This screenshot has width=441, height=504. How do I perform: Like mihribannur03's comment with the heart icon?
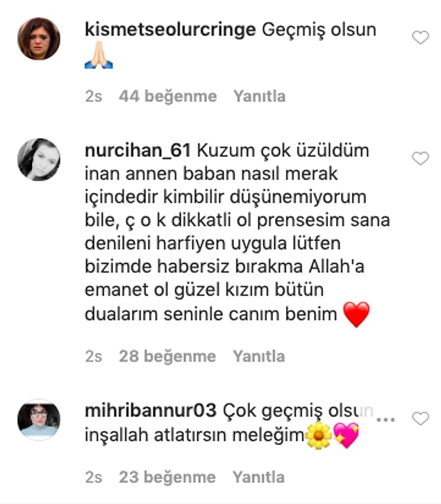point(420,419)
